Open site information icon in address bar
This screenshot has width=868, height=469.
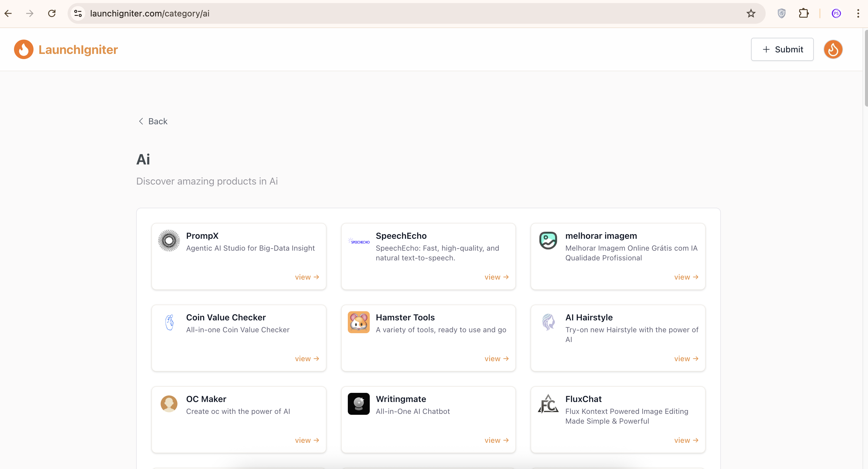coord(78,13)
